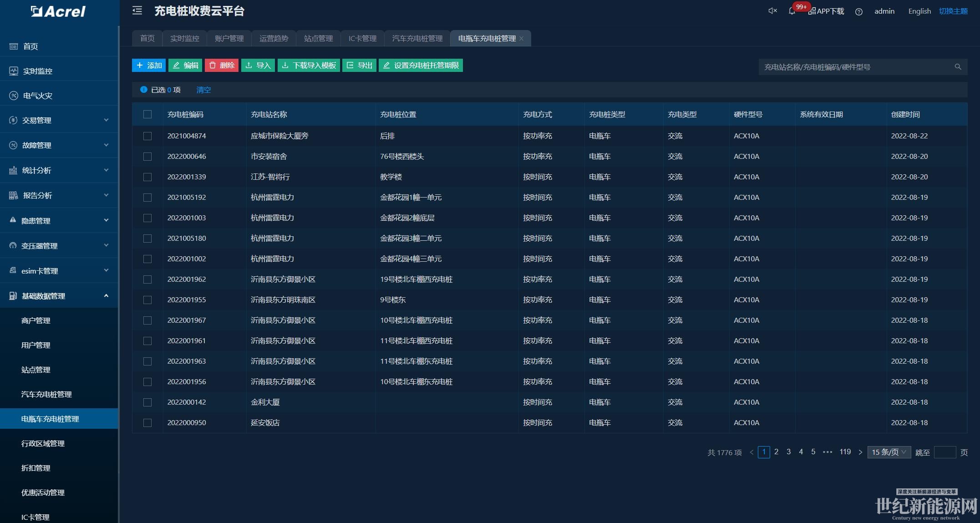Select the checkbox for charger 2022000950

(147, 423)
